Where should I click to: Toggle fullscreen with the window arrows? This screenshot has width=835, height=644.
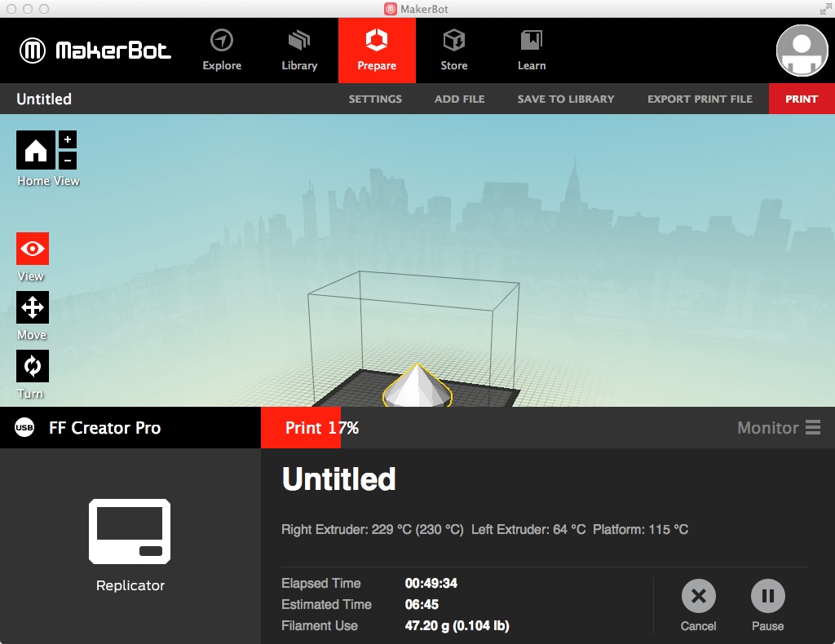(825, 9)
